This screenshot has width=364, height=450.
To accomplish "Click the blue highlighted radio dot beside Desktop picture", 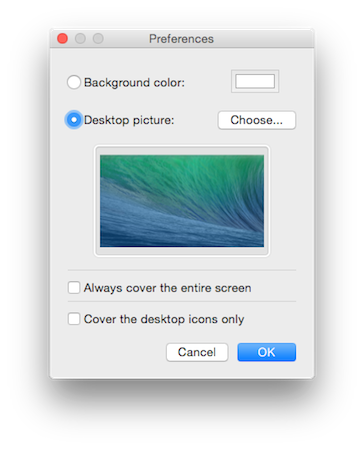I will click(74, 120).
